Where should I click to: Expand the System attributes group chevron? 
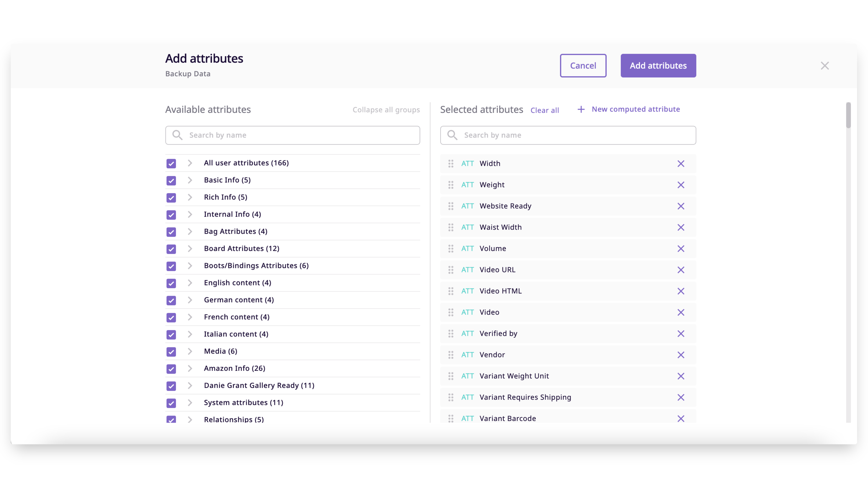[x=190, y=403]
